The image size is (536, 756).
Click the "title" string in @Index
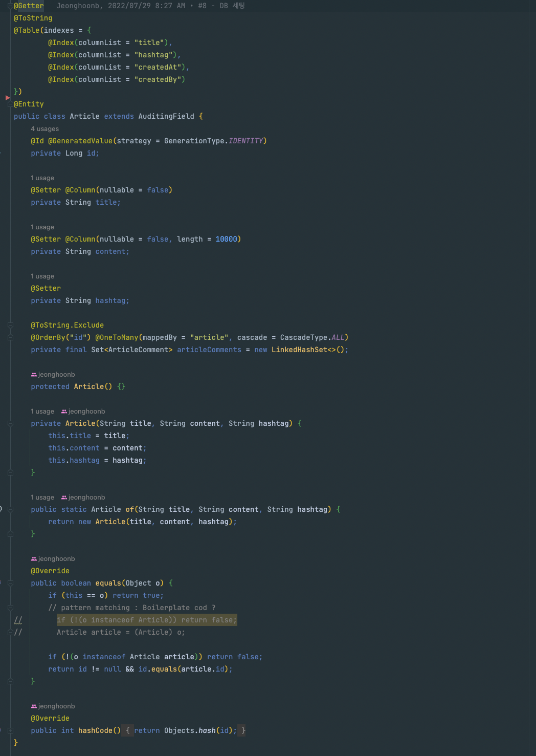pos(149,43)
